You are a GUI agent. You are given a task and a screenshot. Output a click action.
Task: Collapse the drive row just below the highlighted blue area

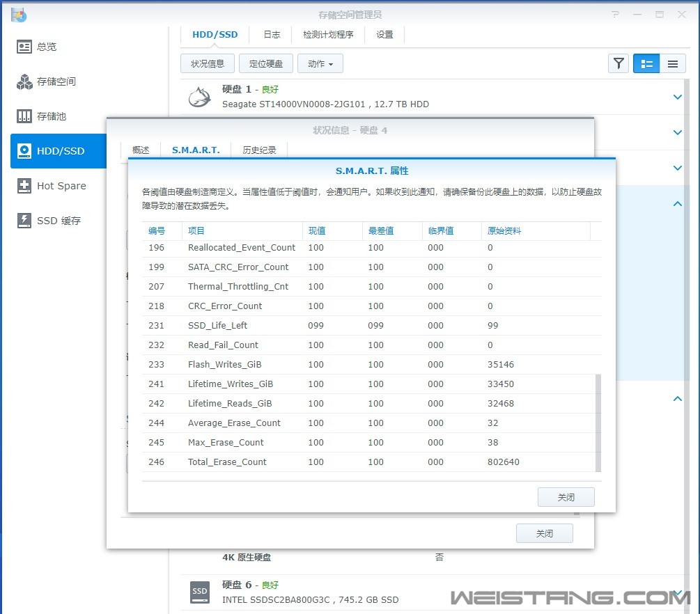(x=677, y=398)
